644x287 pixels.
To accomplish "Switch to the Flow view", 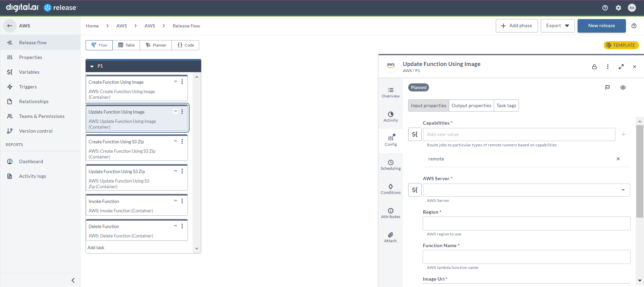I will (99, 45).
